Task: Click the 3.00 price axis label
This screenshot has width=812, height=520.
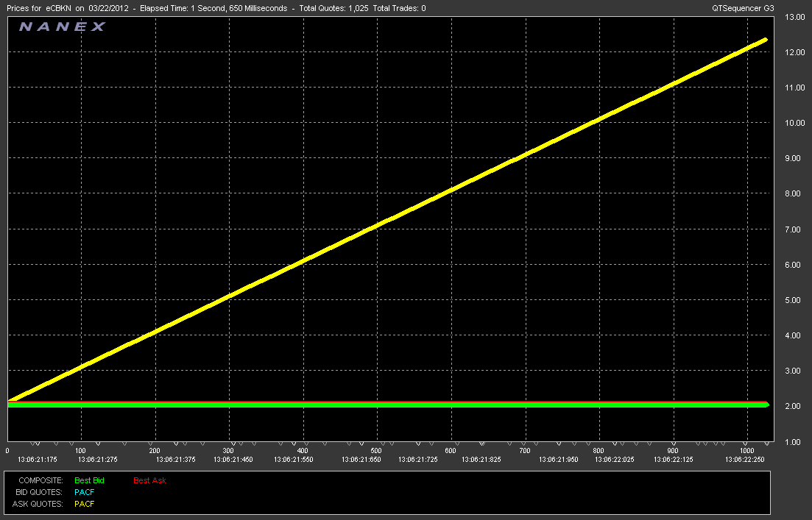Action: [793, 371]
